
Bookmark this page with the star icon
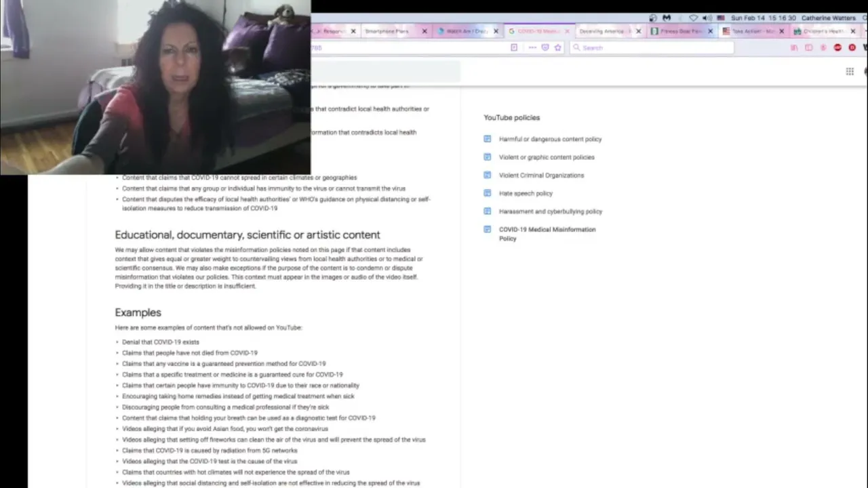click(558, 47)
